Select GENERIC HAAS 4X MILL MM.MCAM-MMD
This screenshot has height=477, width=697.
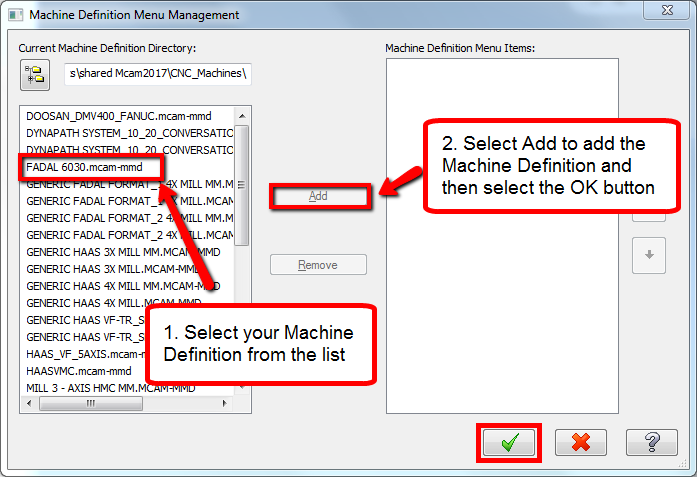point(123,286)
